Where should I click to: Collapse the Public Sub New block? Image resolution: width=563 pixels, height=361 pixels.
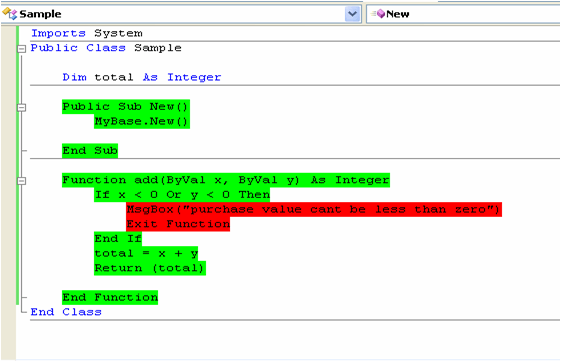[x=22, y=107]
